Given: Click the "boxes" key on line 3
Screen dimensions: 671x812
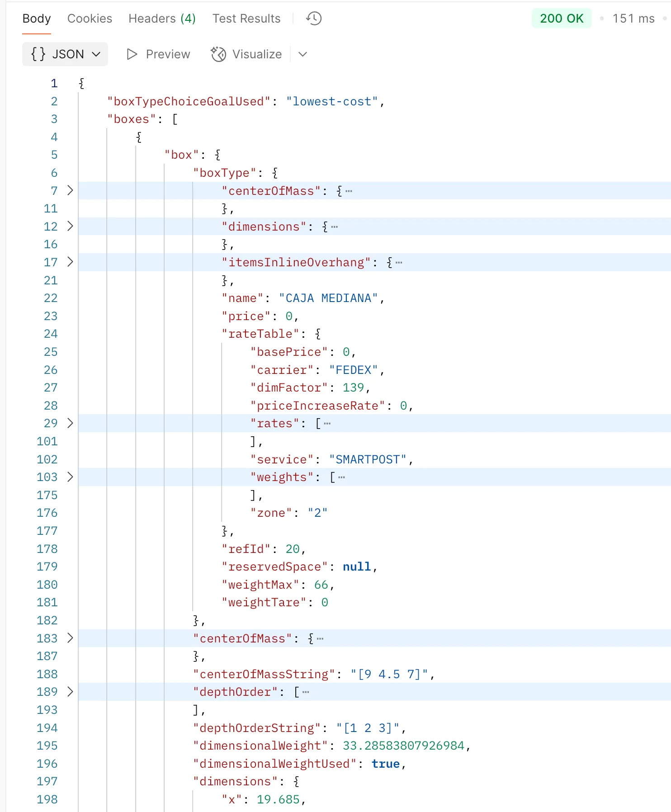Looking at the screenshot, I should (132, 119).
